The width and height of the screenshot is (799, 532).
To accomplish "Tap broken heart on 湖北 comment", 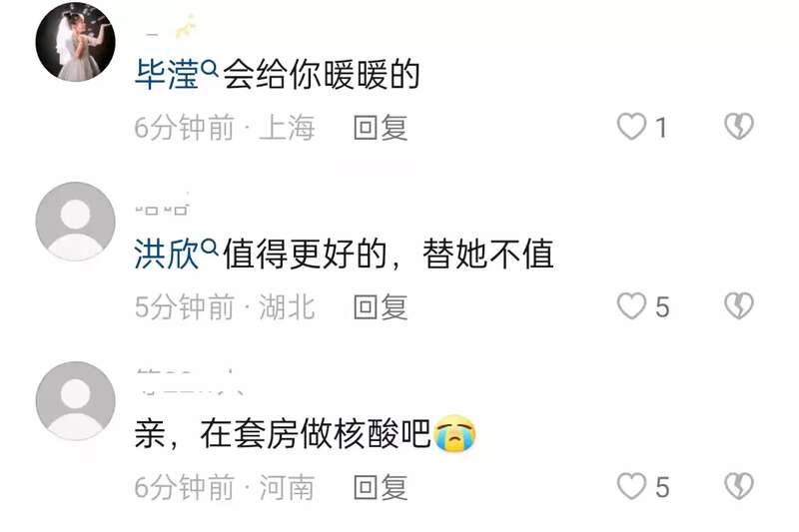I will click(x=739, y=305).
